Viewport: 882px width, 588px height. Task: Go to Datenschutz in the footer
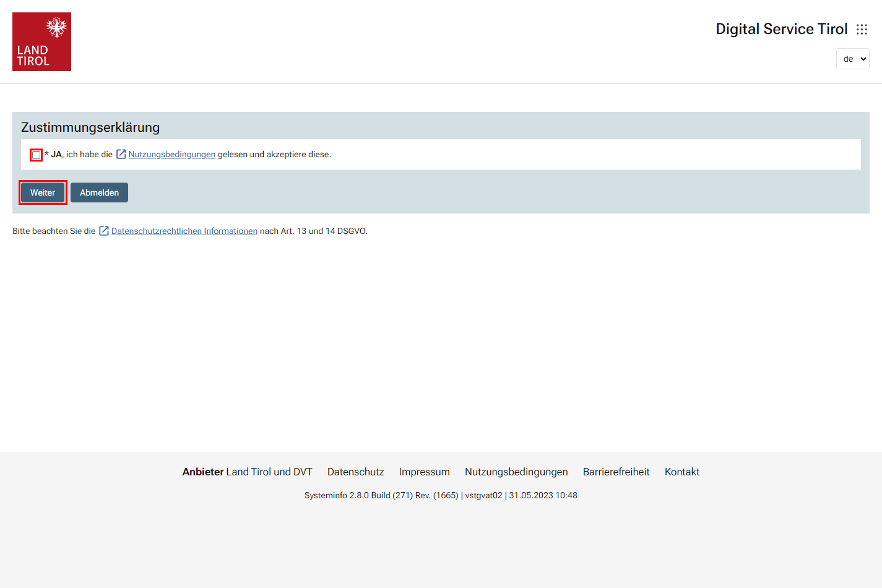[x=355, y=472]
